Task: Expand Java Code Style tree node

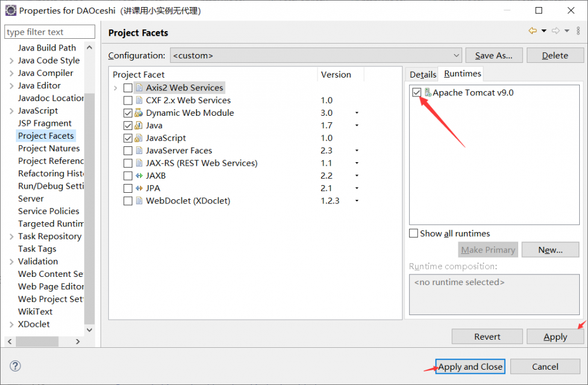Action: click(x=11, y=61)
